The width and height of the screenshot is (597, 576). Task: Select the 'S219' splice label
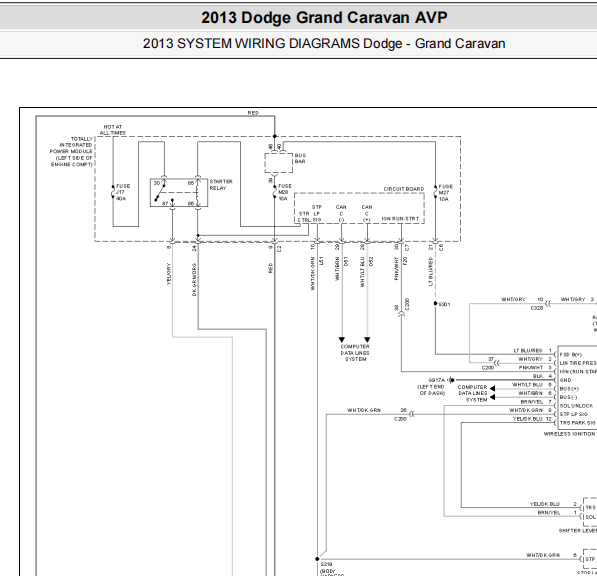pos(326,564)
